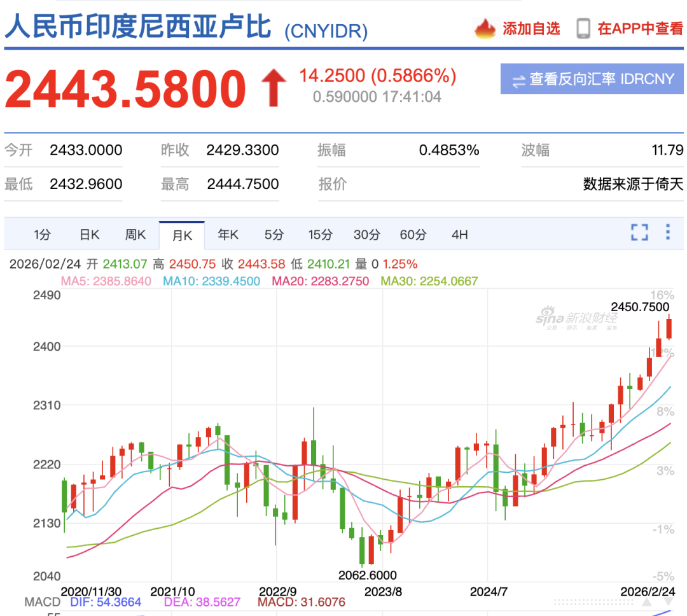Click the MA20: 2283.2750 indicator label

pos(320,281)
